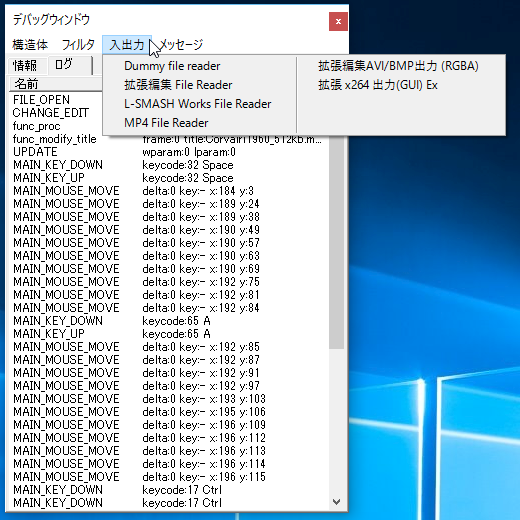Select Dummy file reader menu entry

point(172,66)
